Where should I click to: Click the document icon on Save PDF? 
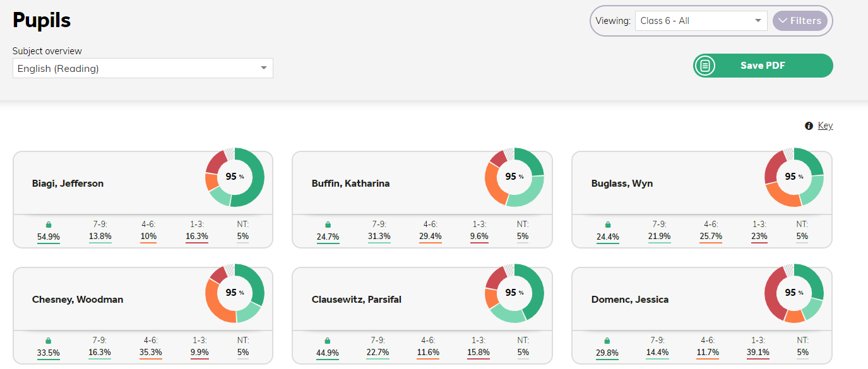point(705,66)
